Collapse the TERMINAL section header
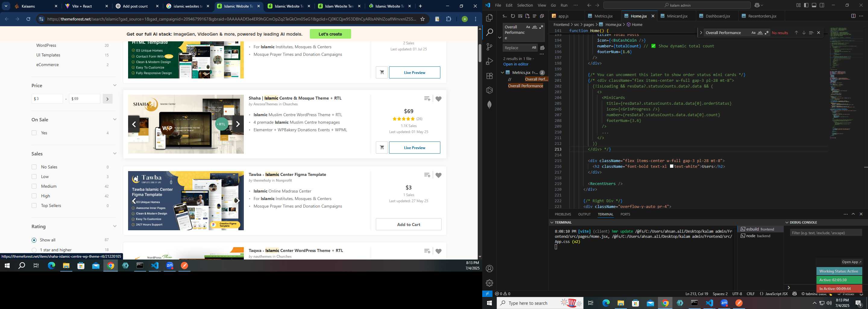The height and width of the screenshot is (309, 868). (552, 222)
